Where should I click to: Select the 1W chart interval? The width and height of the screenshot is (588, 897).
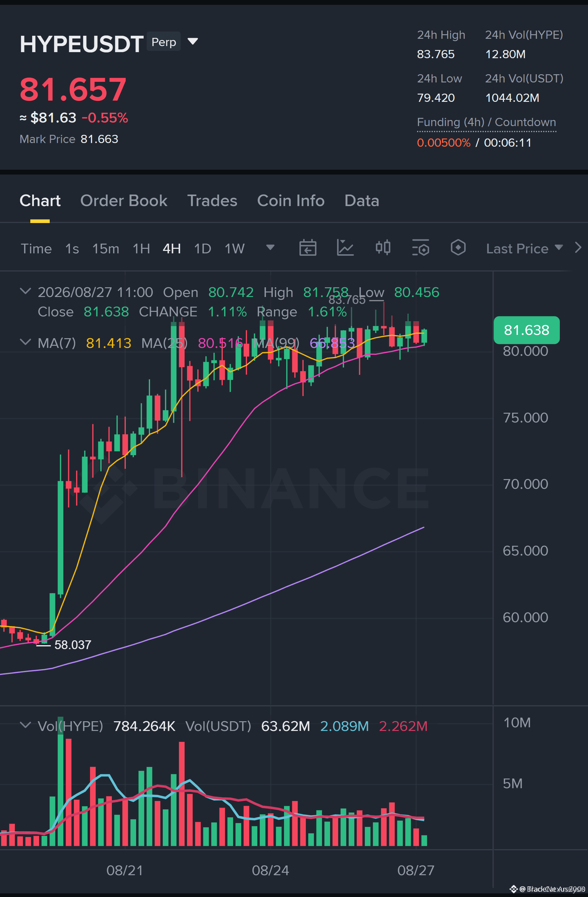coord(235,248)
